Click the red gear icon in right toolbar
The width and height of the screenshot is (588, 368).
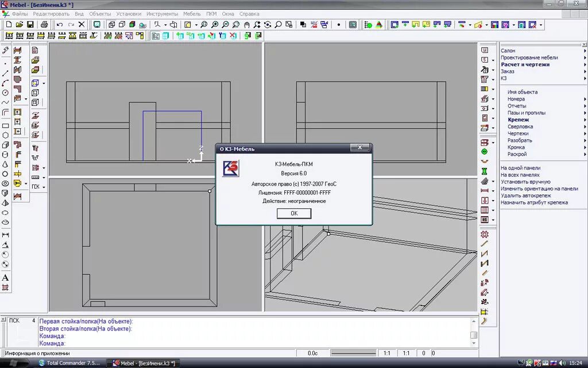[485, 235]
